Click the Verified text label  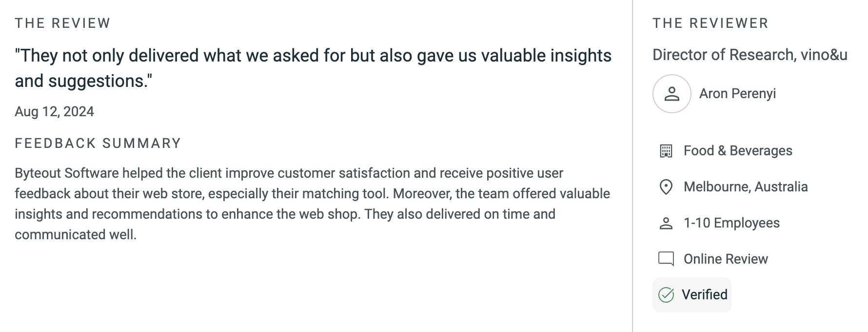tap(705, 295)
